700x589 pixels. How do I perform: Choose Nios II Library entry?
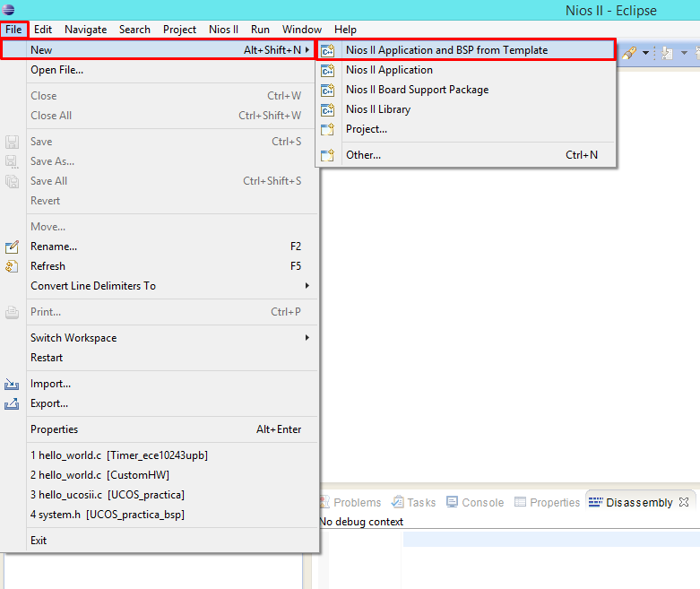point(467,109)
